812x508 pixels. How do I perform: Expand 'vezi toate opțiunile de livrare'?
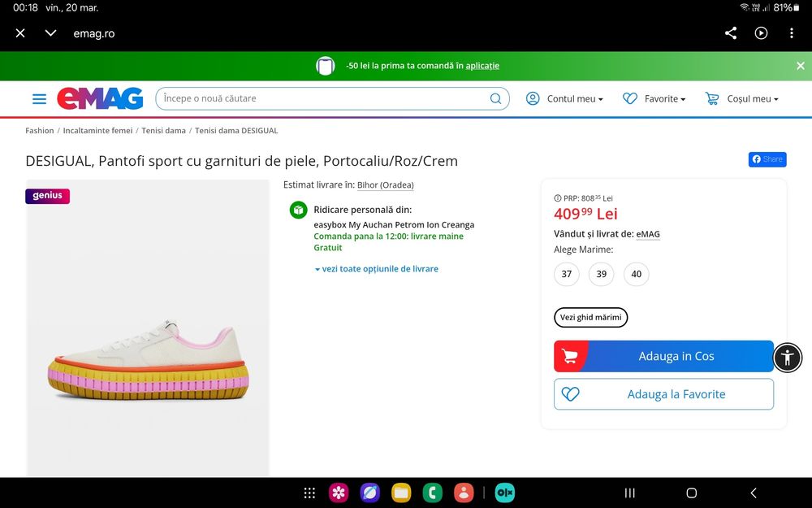point(377,269)
